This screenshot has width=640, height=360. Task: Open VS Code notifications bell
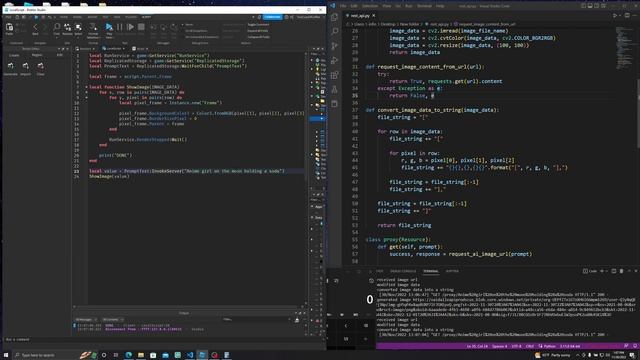tap(635, 346)
